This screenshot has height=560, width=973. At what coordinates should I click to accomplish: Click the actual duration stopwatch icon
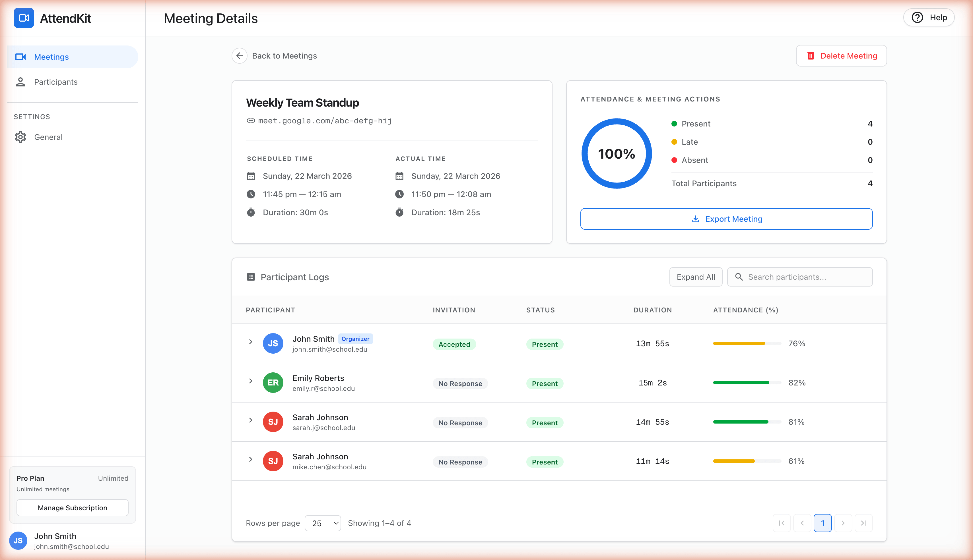click(x=399, y=212)
